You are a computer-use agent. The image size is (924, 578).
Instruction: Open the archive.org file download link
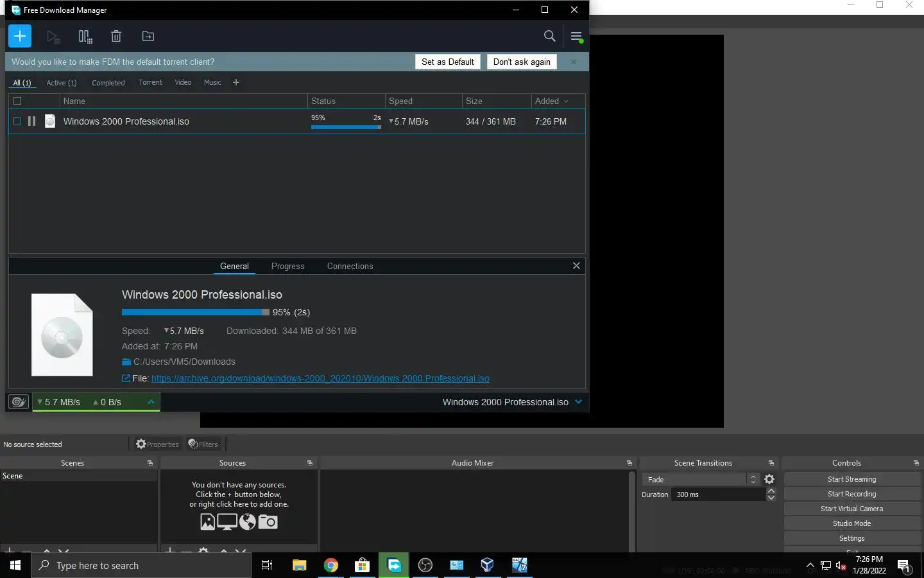[x=320, y=378]
